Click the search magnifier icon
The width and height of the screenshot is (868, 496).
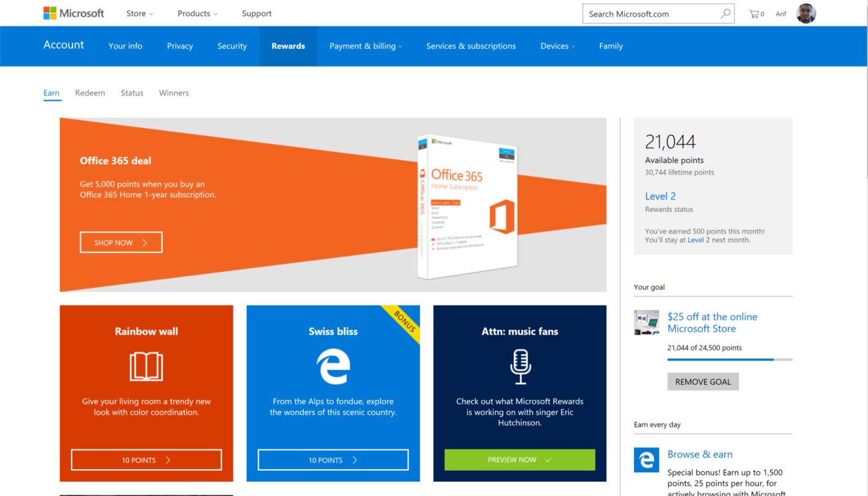(725, 14)
